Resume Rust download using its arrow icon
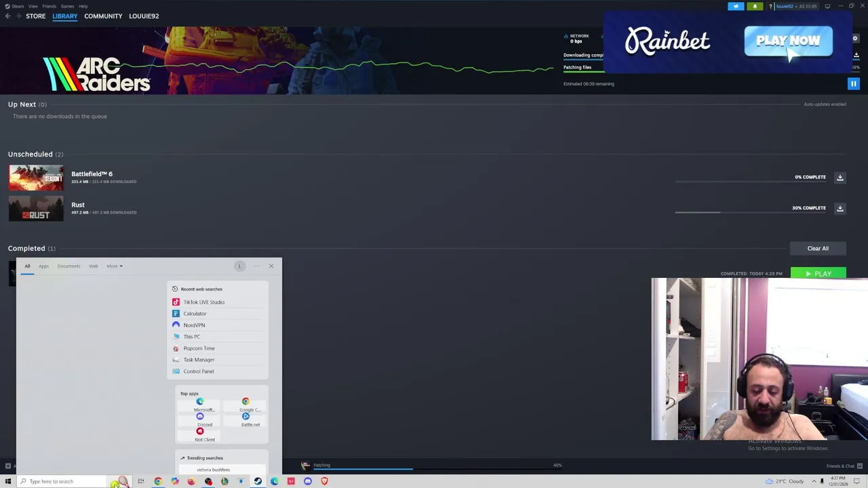The height and width of the screenshot is (488, 868). coord(840,208)
